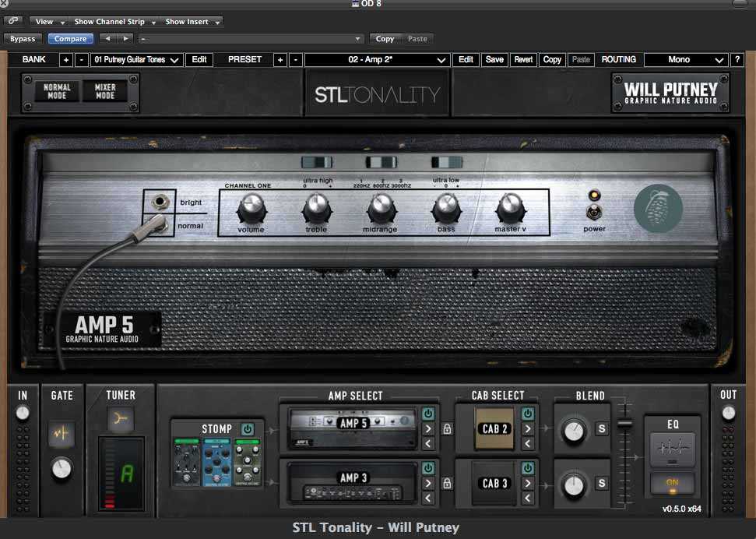Click the midrange knob
Screen dimensions: 756x539
click(x=382, y=209)
